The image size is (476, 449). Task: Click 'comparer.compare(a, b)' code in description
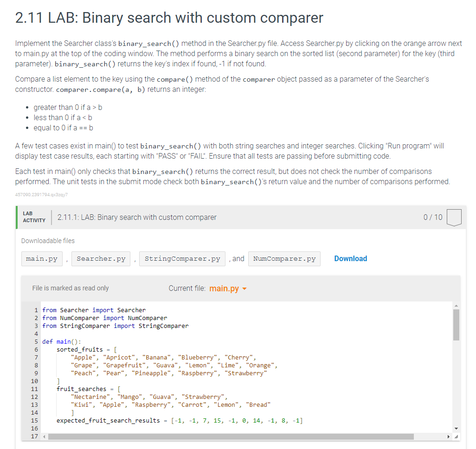click(x=101, y=90)
